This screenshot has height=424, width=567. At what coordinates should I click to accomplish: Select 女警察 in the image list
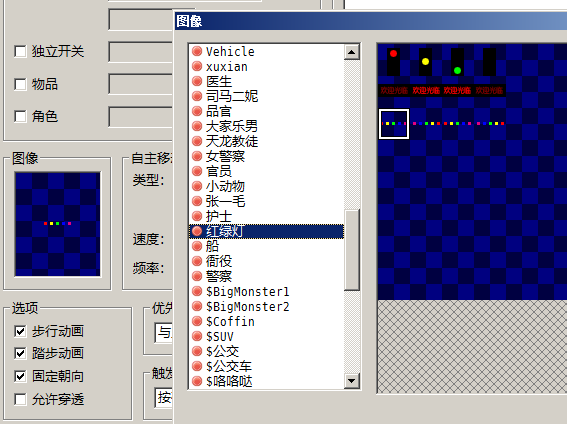267,157
